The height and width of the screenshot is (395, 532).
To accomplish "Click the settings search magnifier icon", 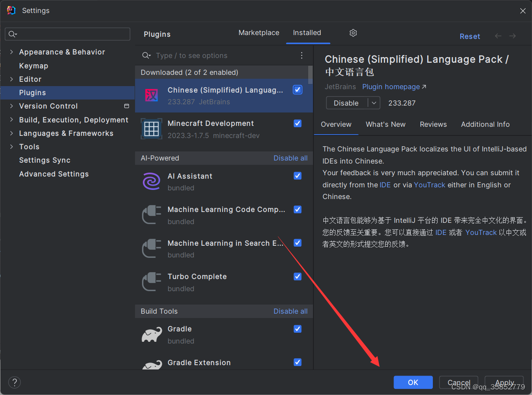I will 12,34.
